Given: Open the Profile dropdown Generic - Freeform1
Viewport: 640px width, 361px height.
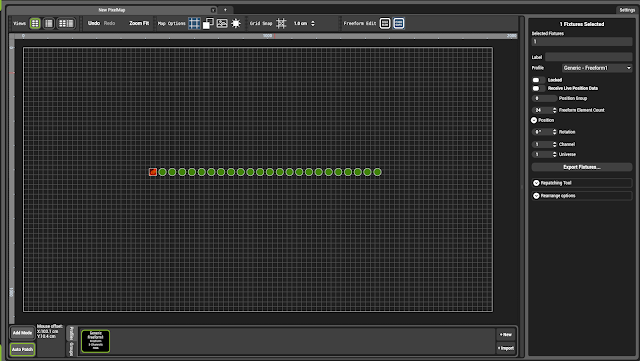Looking at the screenshot, I should pos(597,68).
